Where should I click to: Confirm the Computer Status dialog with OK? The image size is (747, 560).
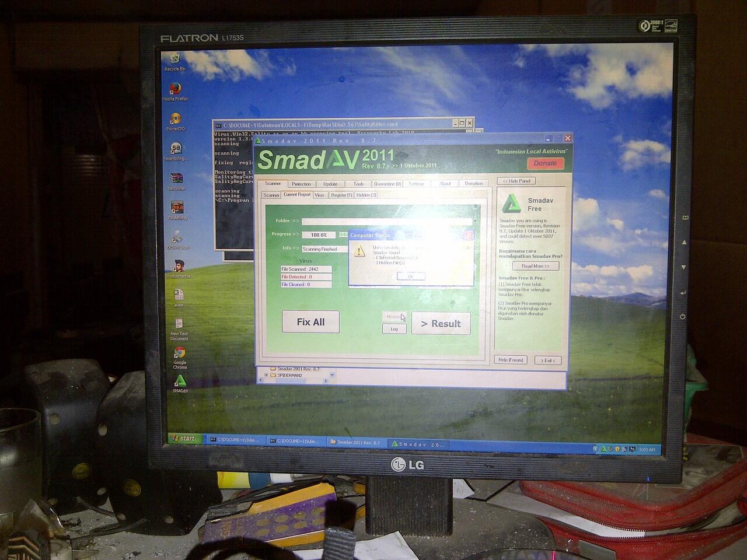click(411, 276)
